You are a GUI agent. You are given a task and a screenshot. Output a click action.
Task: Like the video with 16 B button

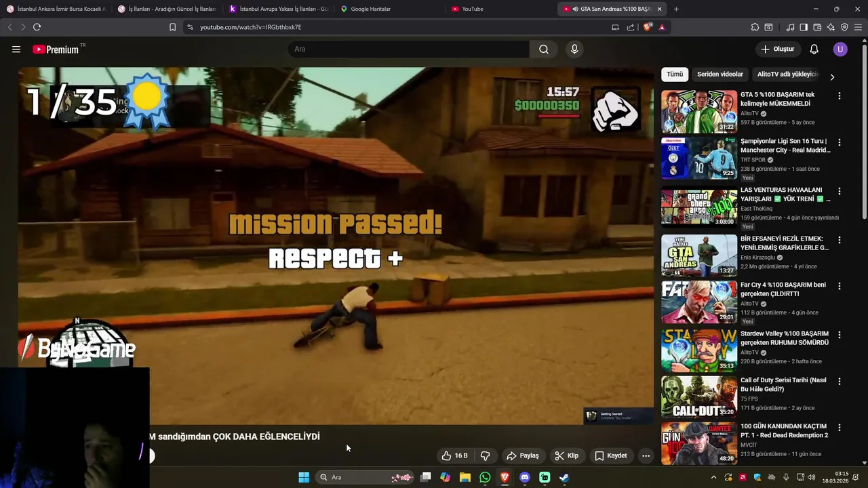point(454,455)
